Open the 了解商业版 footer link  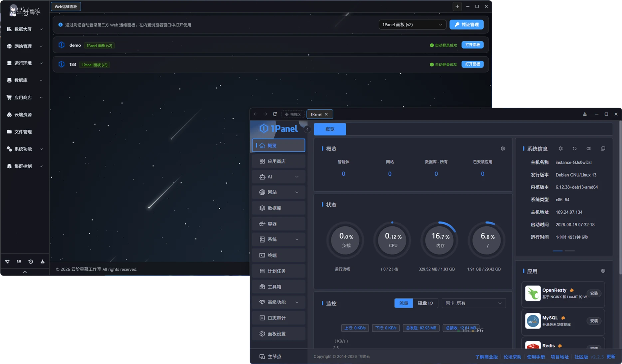(486, 357)
